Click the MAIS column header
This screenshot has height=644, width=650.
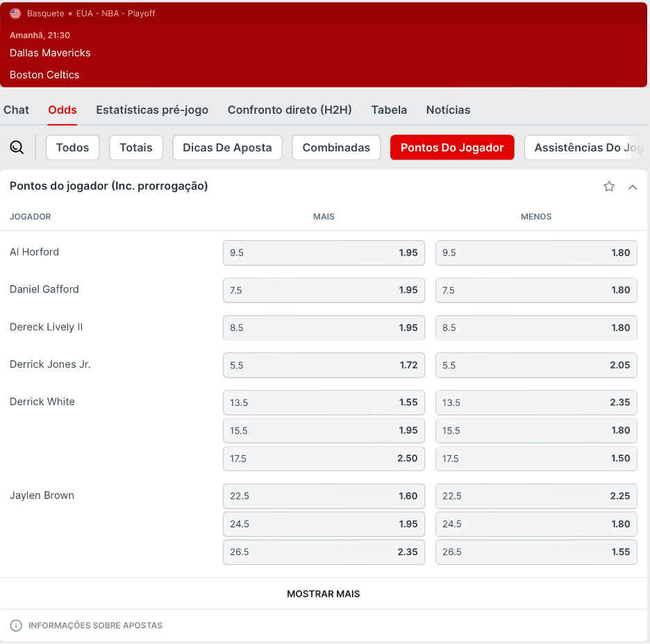coord(324,217)
